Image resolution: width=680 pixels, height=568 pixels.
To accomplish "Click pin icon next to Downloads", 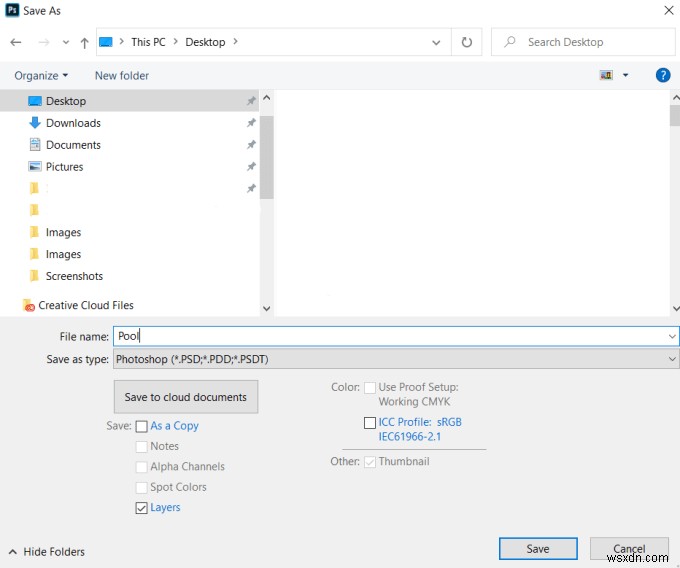I will pos(251,123).
